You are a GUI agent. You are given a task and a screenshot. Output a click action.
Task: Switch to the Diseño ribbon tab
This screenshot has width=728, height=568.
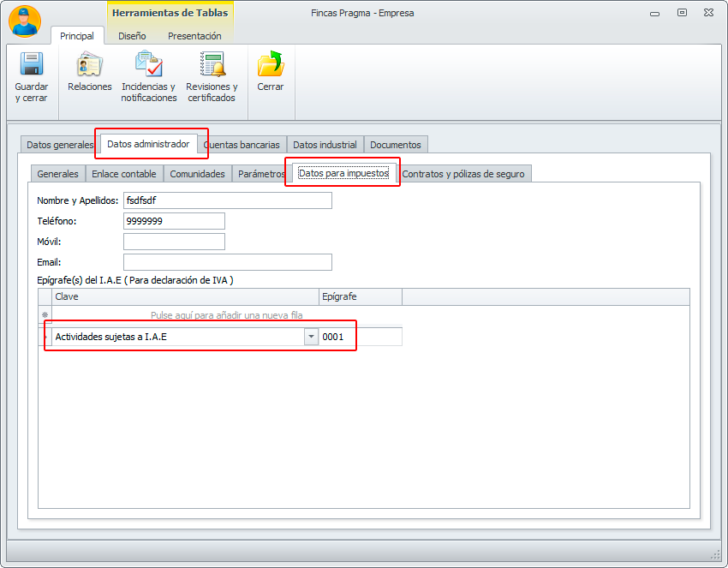(x=132, y=36)
